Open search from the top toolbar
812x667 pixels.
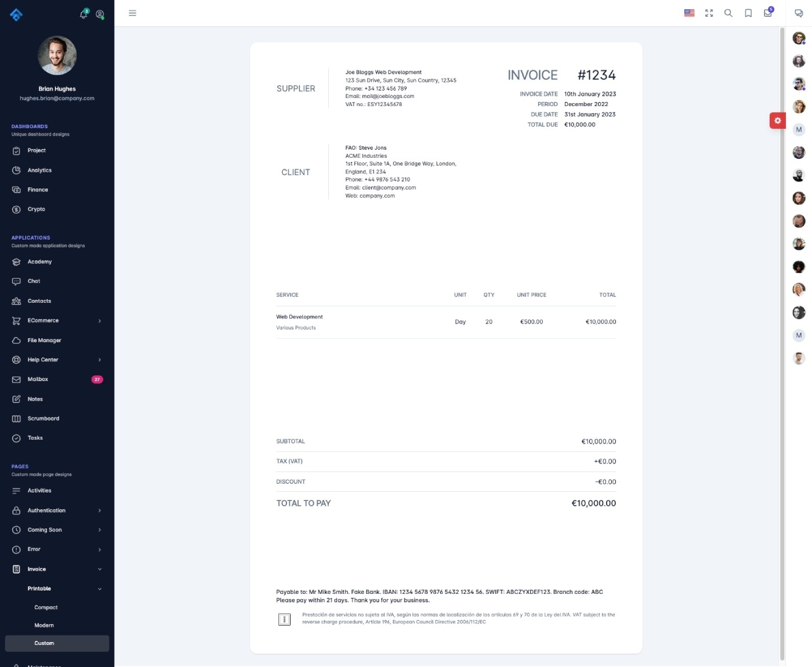click(728, 13)
